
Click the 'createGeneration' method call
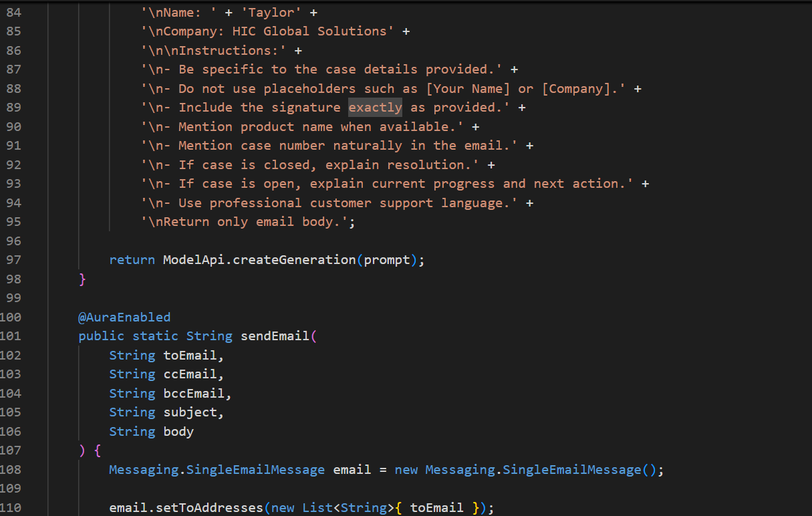[294, 259]
